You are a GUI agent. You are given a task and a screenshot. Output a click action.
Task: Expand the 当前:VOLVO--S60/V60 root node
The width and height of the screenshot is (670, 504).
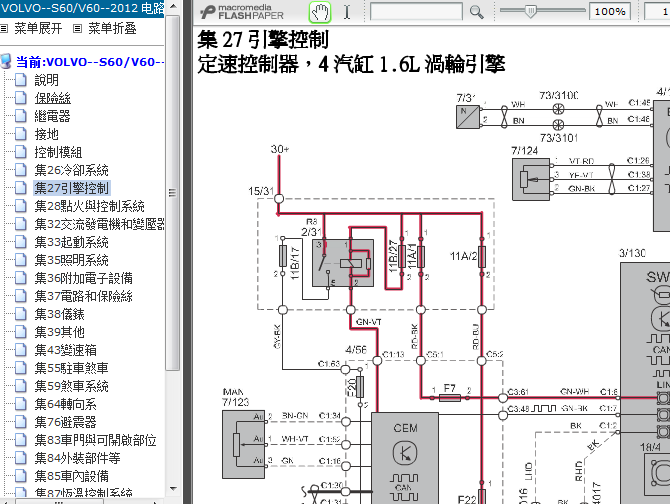(90, 62)
